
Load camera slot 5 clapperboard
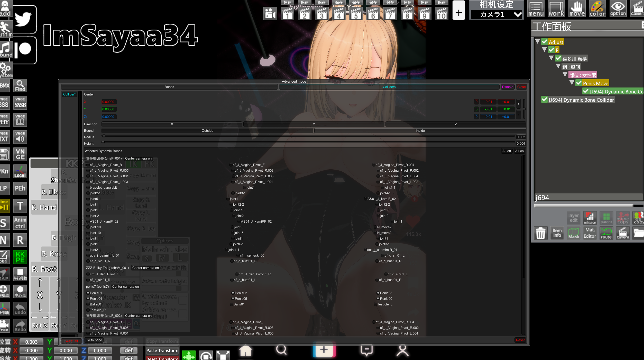pyautogui.click(x=356, y=13)
